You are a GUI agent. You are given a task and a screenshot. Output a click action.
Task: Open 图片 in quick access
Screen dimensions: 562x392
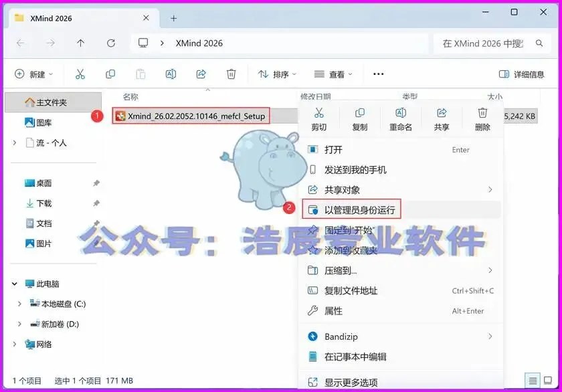[38, 243]
